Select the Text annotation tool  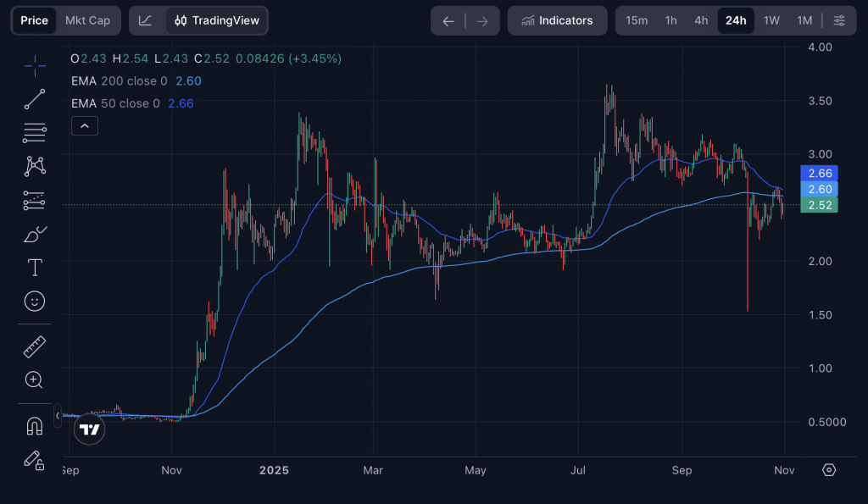[x=35, y=268]
